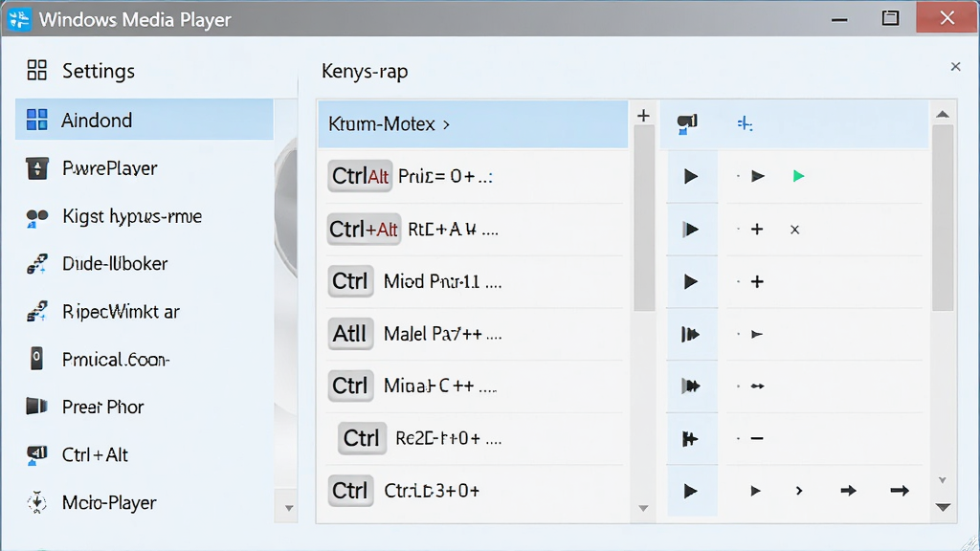This screenshot has width=980, height=551.
Task: Click chevron-right icon in Ctr.LE3 row
Action: (x=799, y=491)
